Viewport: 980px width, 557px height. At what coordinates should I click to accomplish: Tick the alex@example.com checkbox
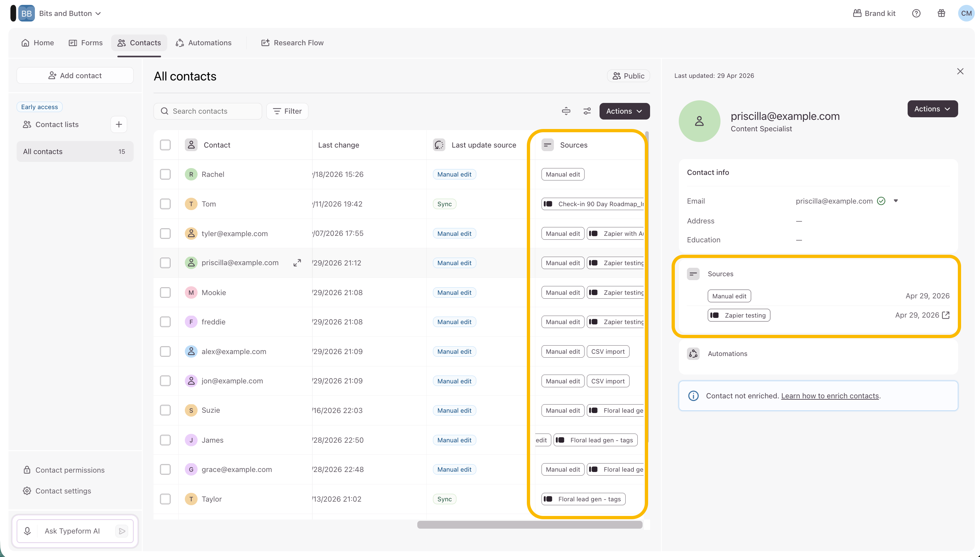pos(165,351)
